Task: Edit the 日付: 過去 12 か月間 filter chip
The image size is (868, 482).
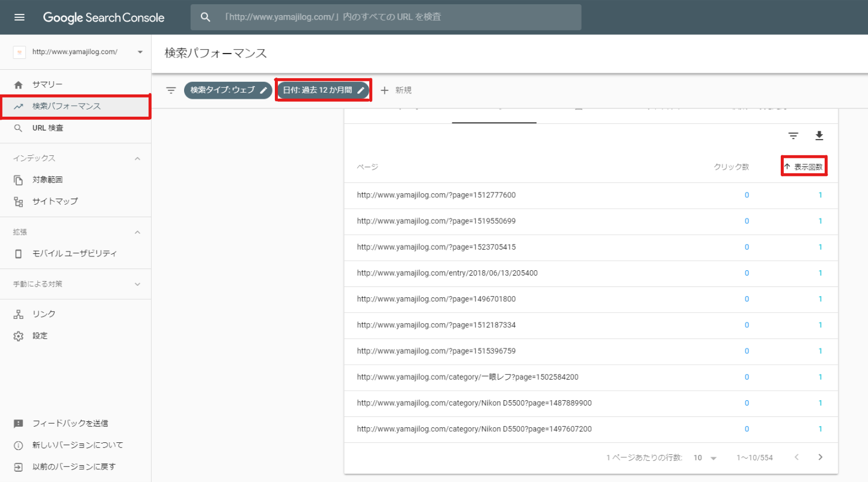Action: click(x=323, y=90)
